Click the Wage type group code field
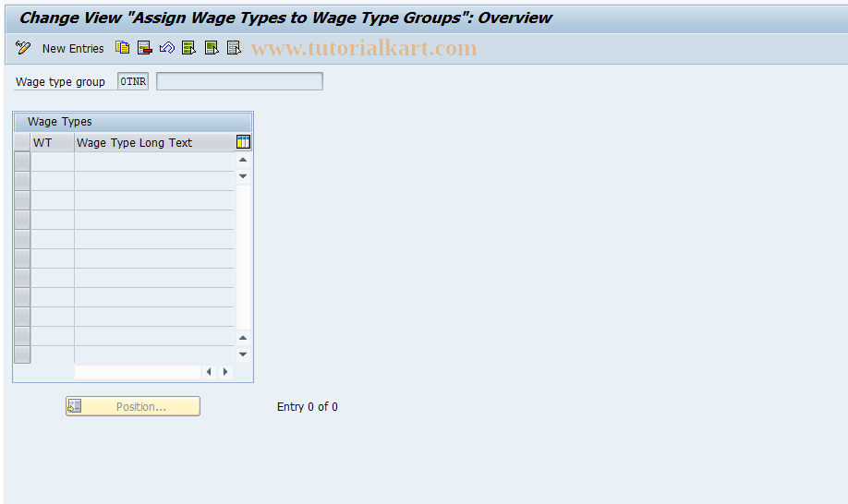This screenshot has width=848, height=504. point(133,81)
